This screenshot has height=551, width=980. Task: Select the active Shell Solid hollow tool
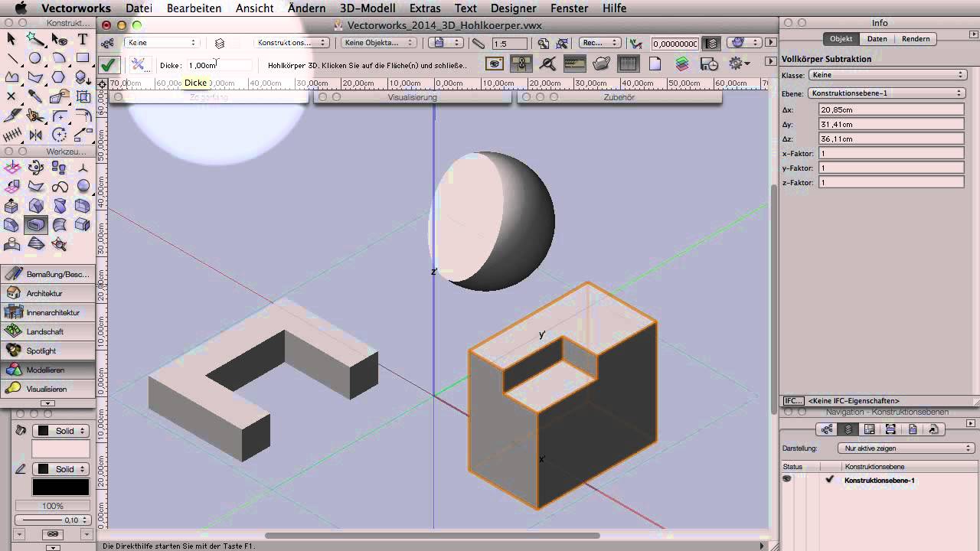35,225
